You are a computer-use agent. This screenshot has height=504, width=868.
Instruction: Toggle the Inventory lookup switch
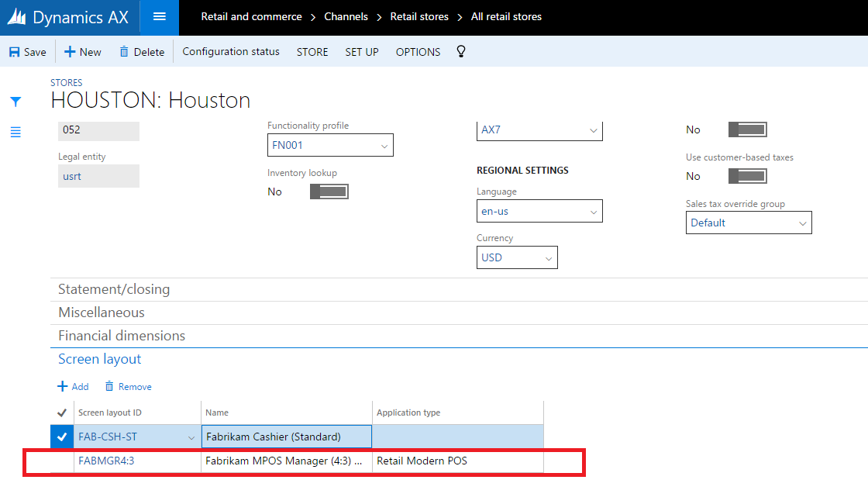click(x=329, y=192)
